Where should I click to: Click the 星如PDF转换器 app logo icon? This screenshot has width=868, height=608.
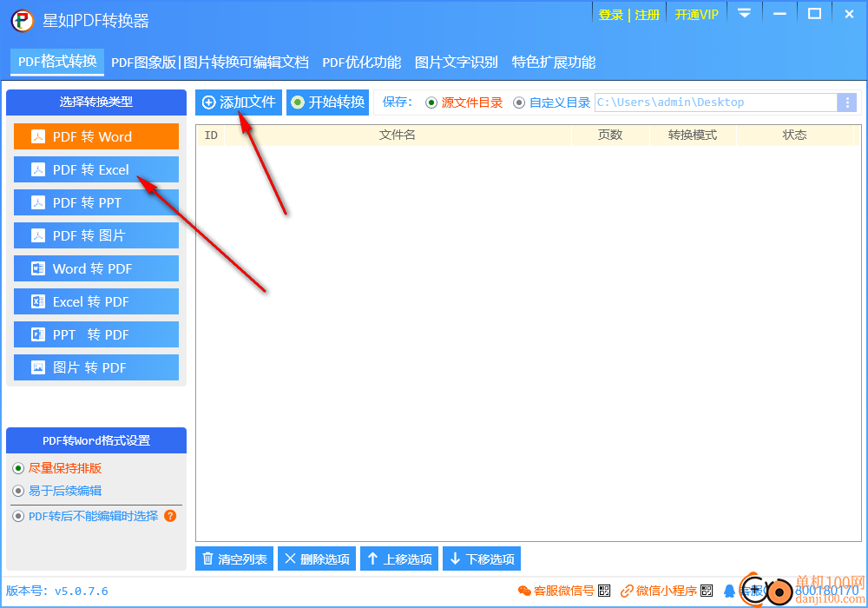click(23, 21)
